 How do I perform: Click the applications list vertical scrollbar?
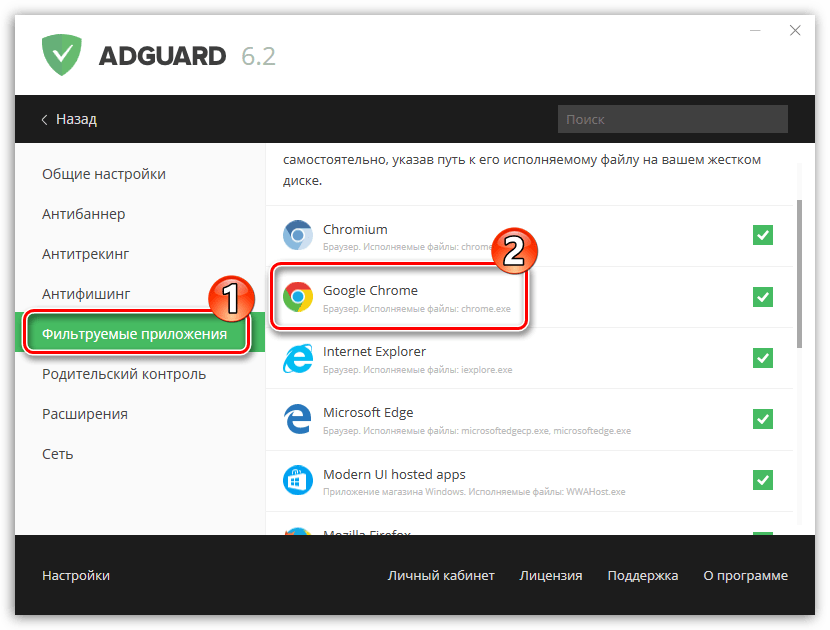point(799,274)
